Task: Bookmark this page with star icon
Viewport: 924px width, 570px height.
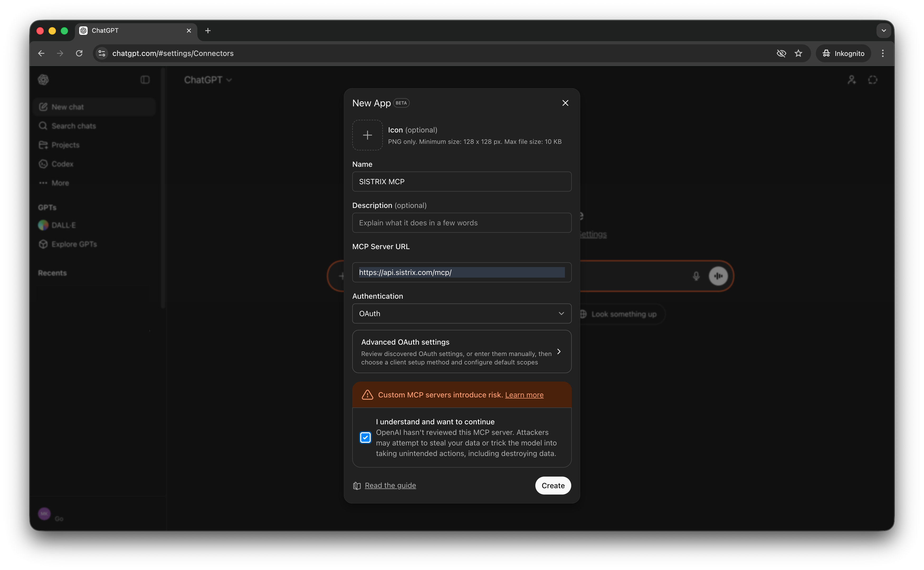Action: 798,54
